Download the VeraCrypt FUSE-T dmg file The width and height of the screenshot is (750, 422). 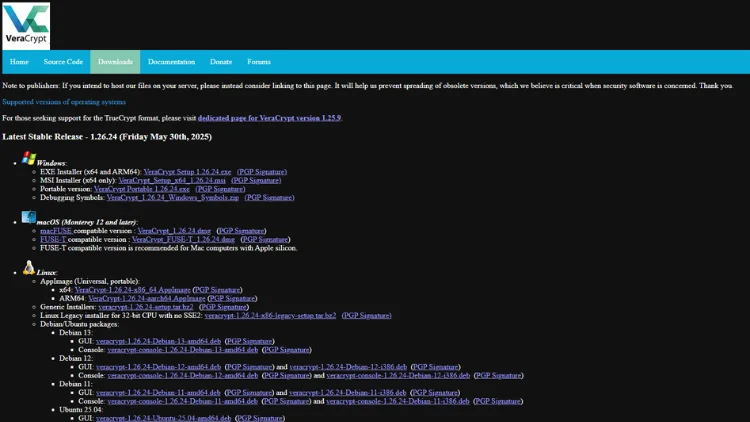pyautogui.click(x=183, y=239)
